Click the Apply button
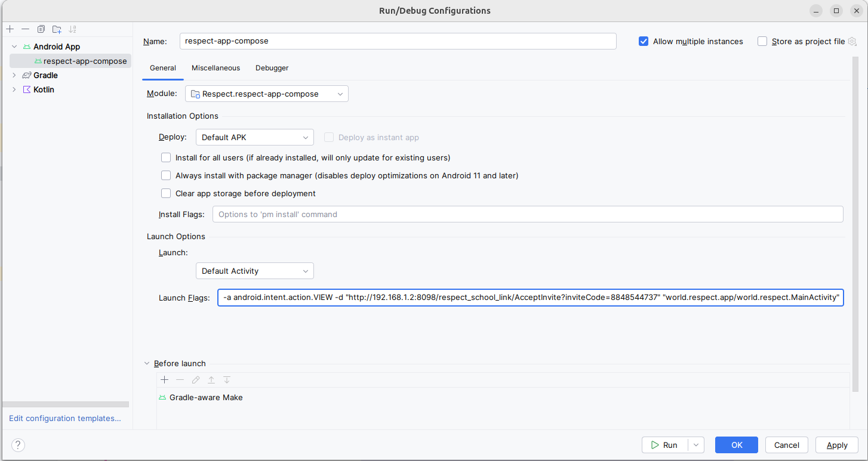 [x=836, y=445]
